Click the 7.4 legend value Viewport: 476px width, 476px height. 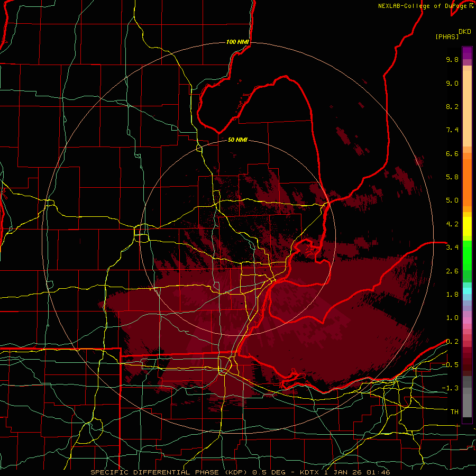pos(452,130)
